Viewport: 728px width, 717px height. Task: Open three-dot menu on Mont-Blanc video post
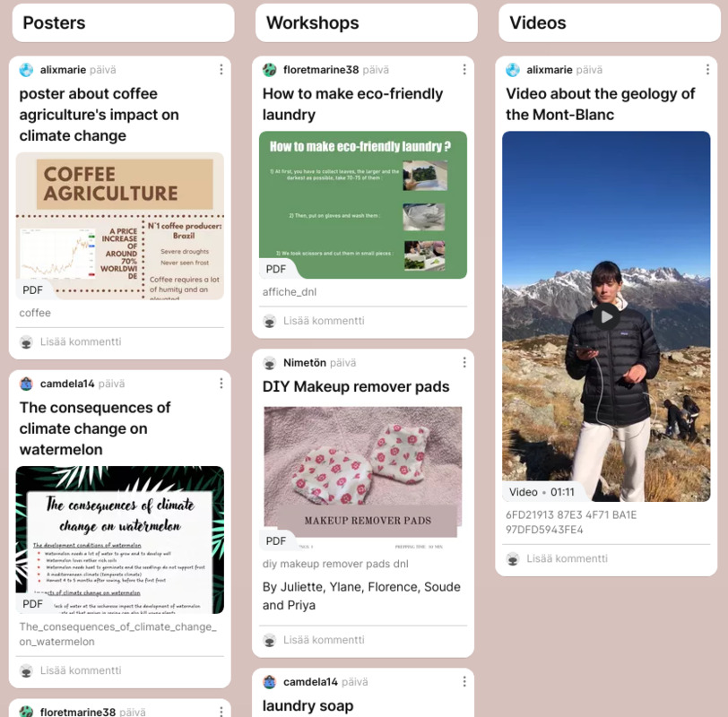click(707, 70)
